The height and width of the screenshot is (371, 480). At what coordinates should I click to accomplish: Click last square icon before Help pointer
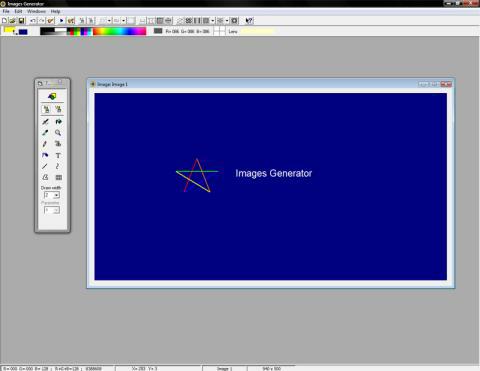click(234, 21)
